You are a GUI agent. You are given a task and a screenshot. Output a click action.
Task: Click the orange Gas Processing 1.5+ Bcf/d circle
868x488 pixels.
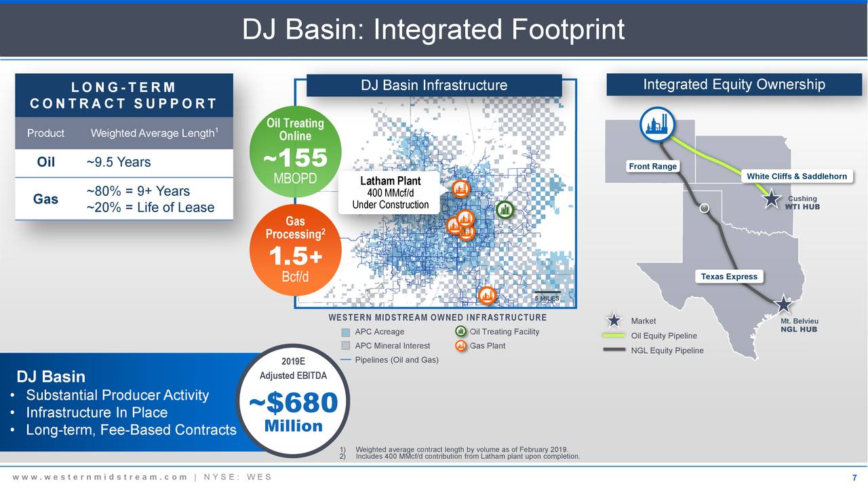tap(294, 250)
